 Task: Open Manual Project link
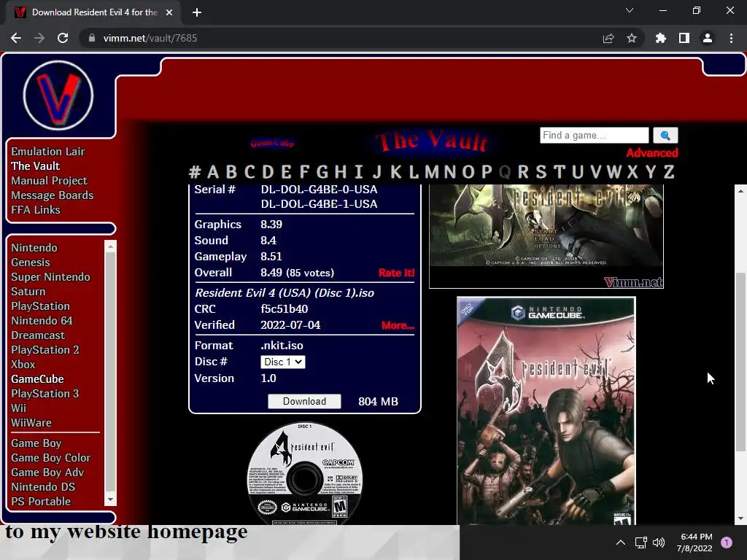tap(49, 181)
